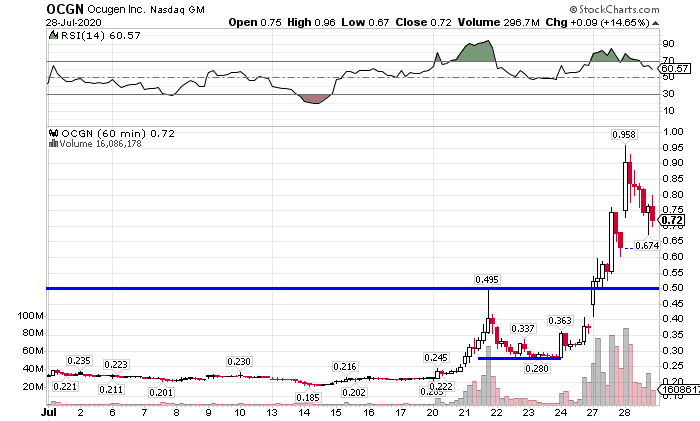
Task: Click the 13 label on date axis
Action: click(272, 412)
